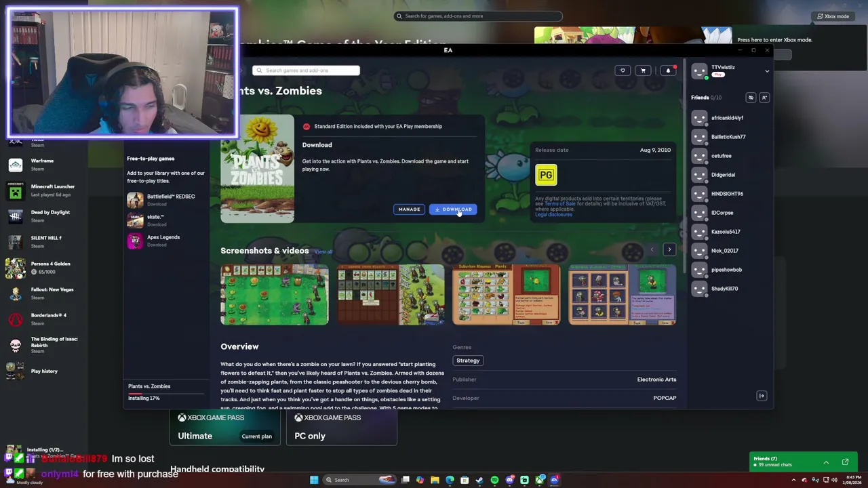Select Xbox Game Pass PC only card
The width and height of the screenshot is (868, 488).
341,427
